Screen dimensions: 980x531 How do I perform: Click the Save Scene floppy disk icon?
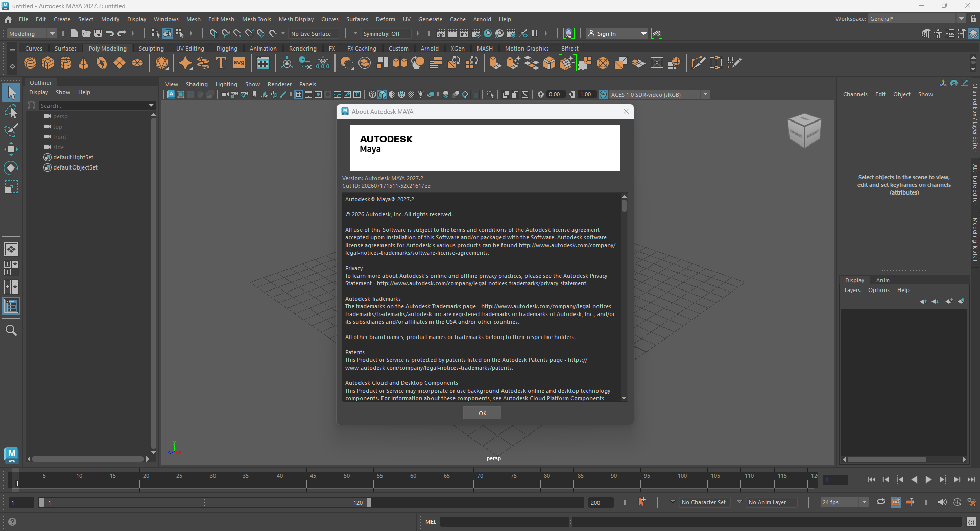click(98, 33)
